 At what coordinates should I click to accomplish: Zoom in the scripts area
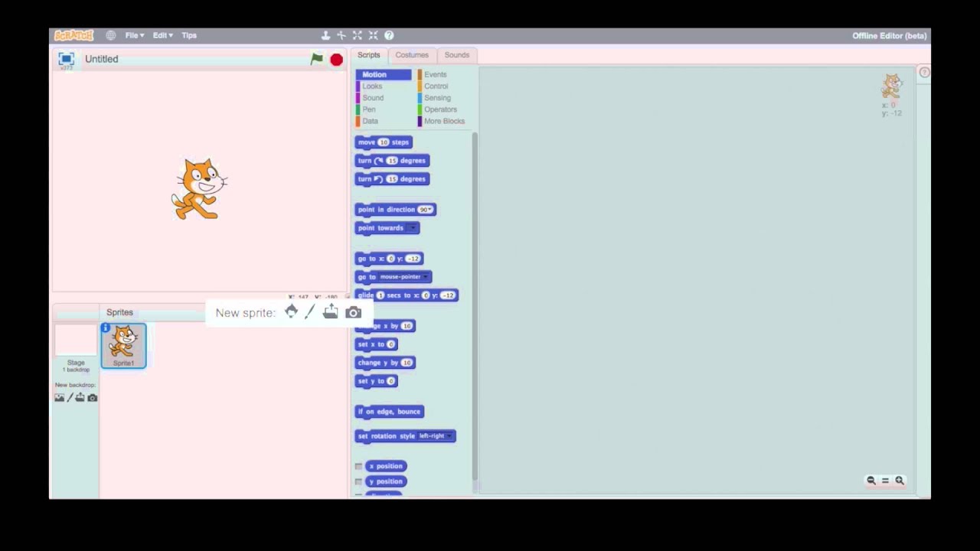click(900, 481)
